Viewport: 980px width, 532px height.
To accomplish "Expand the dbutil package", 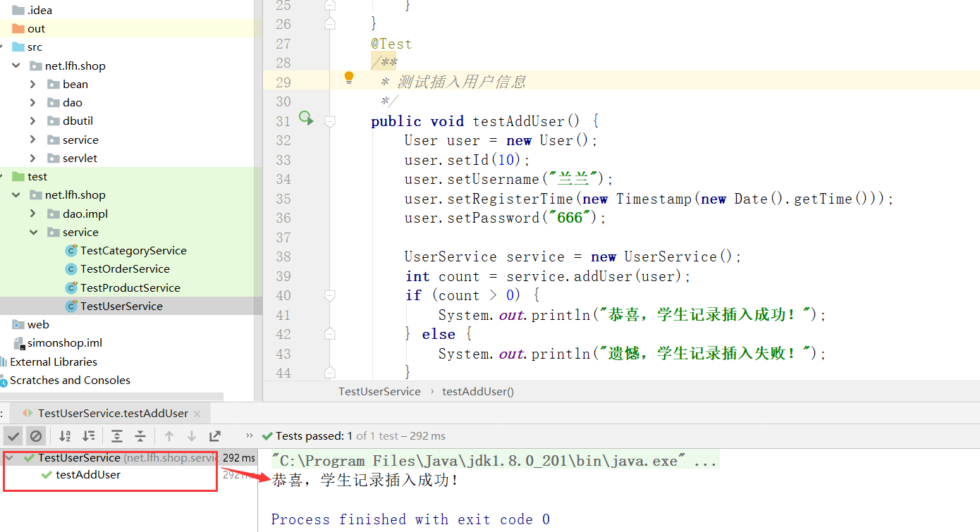I will click(x=33, y=121).
